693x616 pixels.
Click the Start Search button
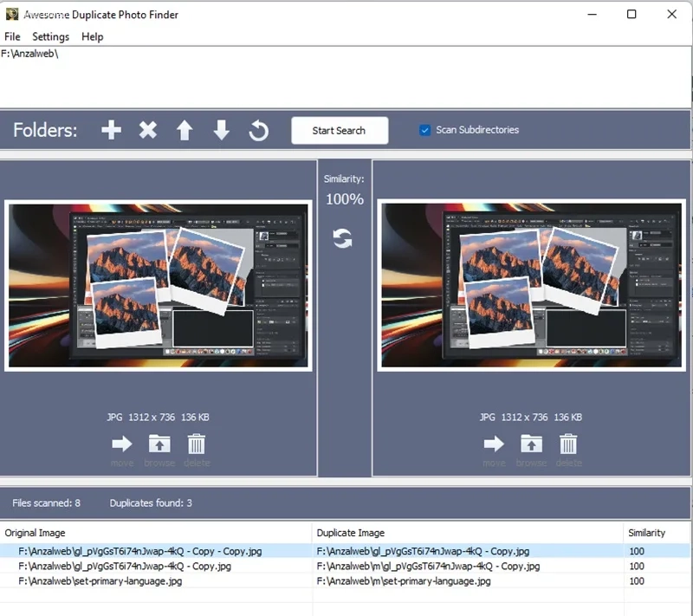pos(340,130)
